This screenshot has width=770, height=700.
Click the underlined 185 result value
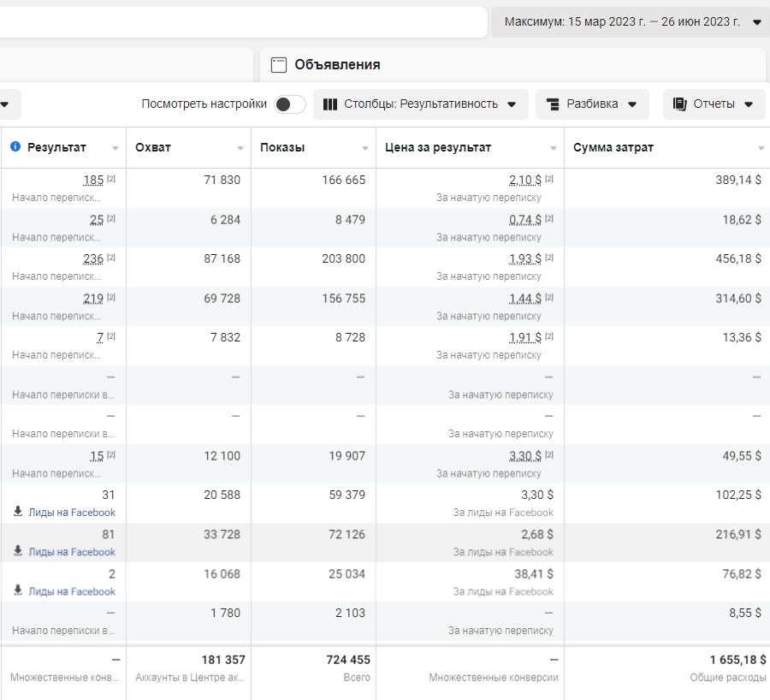[93, 180]
